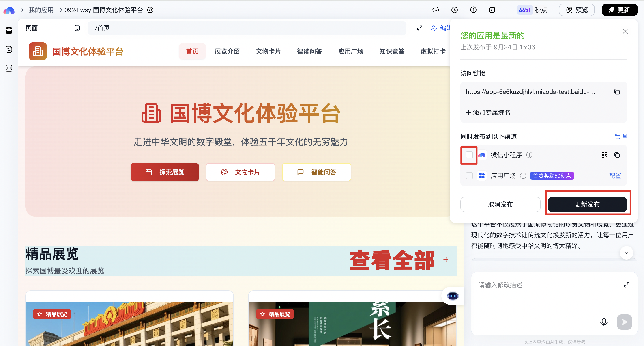The width and height of the screenshot is (644, 346).
Task: Expand the modification description input box
Action: pyautogui.click(x=626, y=285)
